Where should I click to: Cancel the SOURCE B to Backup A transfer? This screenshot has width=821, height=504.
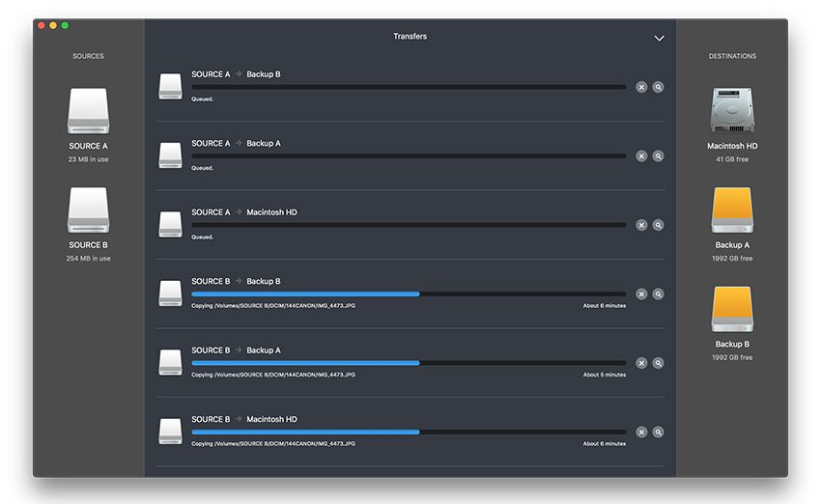tap(641, 363)
